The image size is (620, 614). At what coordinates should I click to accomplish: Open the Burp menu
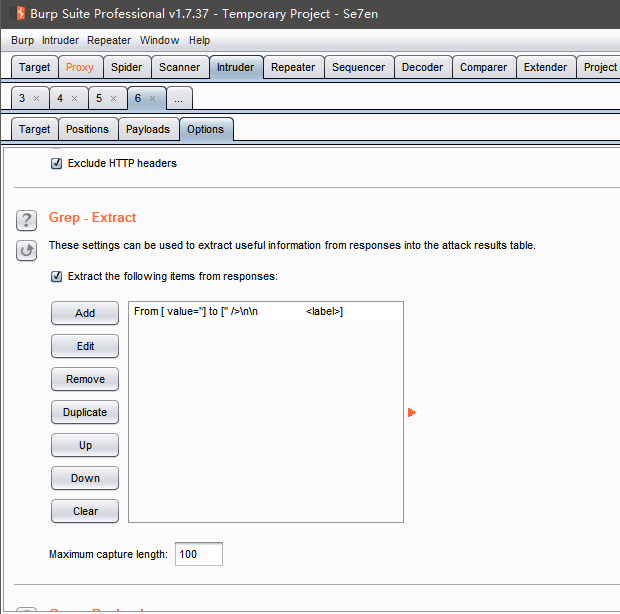click(23, 40)
